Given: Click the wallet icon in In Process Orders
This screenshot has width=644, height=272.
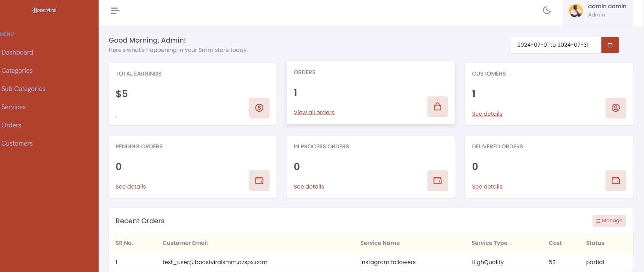Looking at the screenshot, I should click(x=437, y=180).
